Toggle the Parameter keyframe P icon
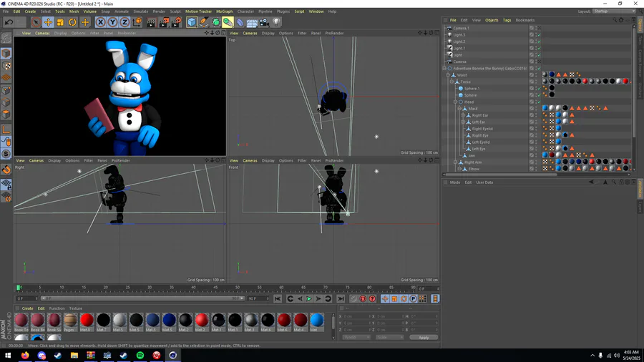Screen dimensions: 644x362 pyautogui.click(x=413, y=299)
